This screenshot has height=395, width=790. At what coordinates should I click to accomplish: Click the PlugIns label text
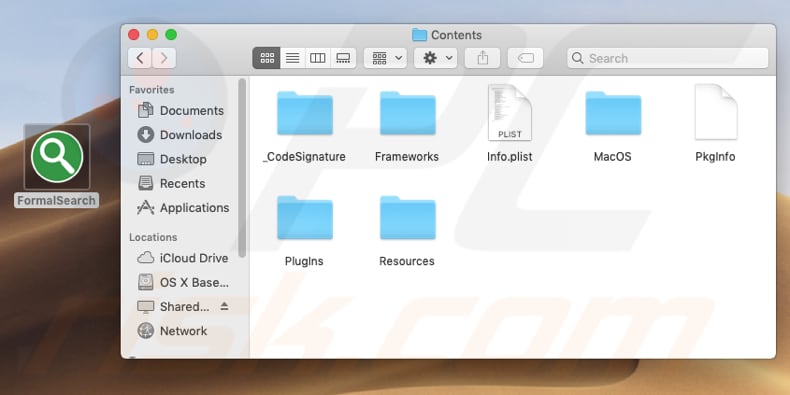click(x=304, y=261)
